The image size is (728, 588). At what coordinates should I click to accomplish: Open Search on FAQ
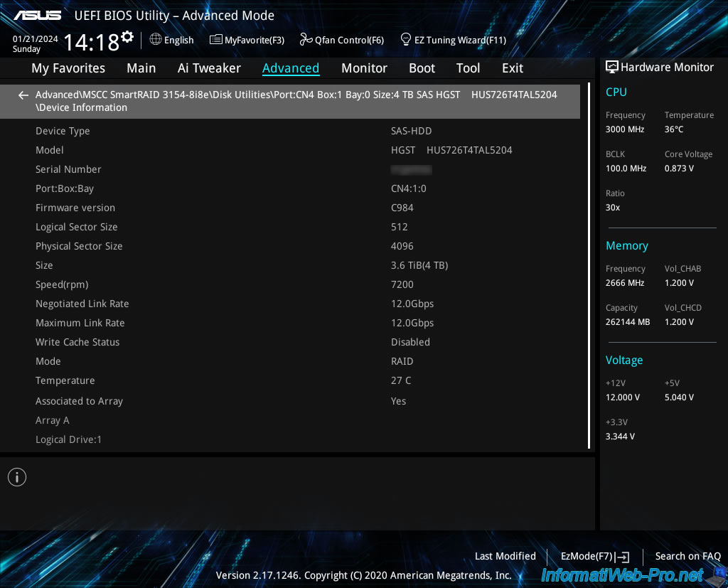click(687, 556)
